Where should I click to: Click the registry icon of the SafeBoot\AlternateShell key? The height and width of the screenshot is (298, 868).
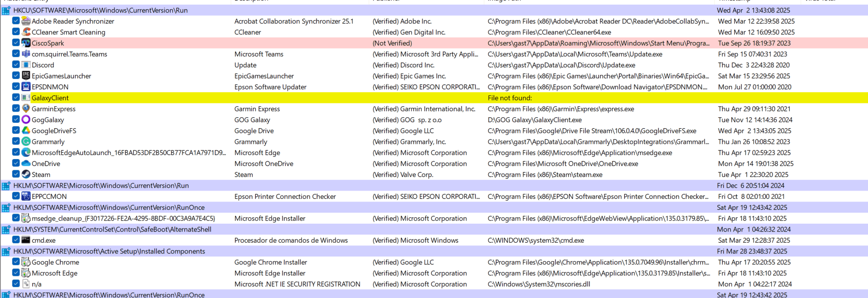[x=6, y=229]
